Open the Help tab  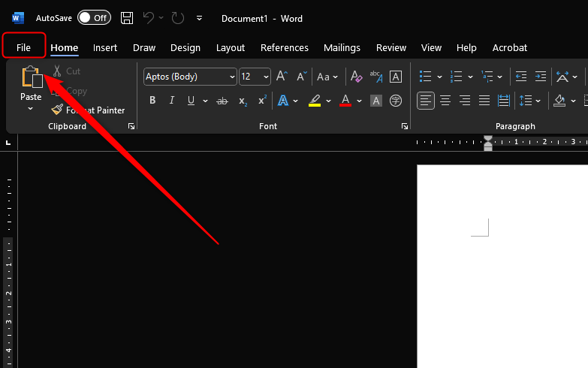[466, 47]
